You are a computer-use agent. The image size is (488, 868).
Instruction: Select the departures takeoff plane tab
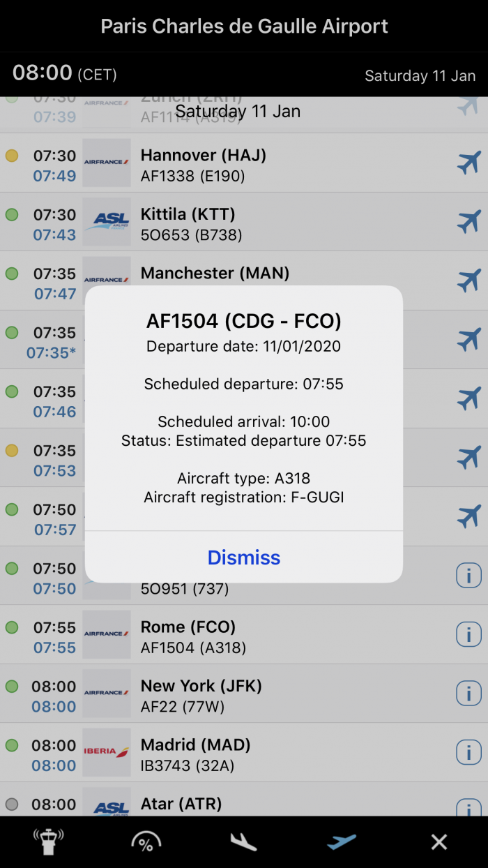tap(342, 841)
